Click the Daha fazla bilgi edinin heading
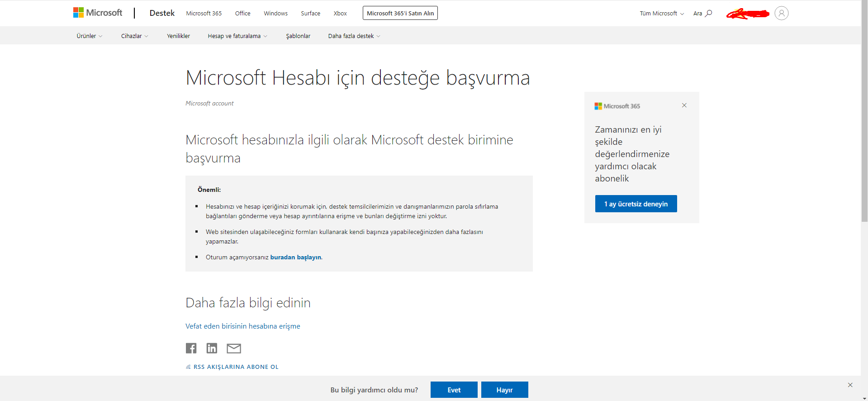Image resolution: width=868 pixels, height=401 pixels. tap(248, 302)
